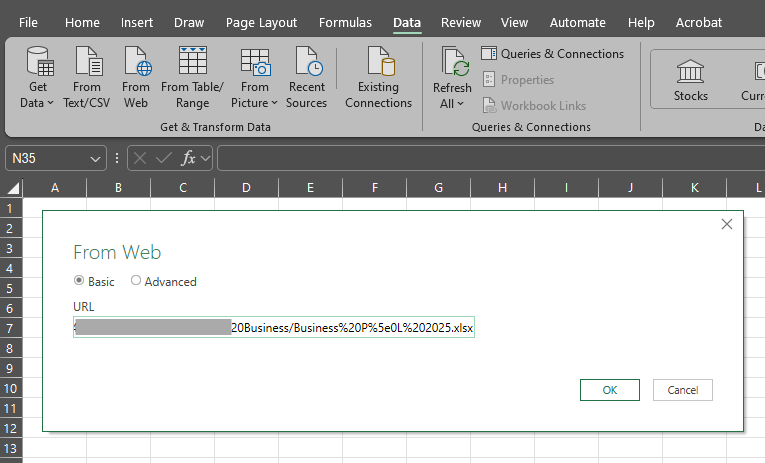Open the Acrobat tab
This screenshot has width=765, height=463.
[698, 22]
